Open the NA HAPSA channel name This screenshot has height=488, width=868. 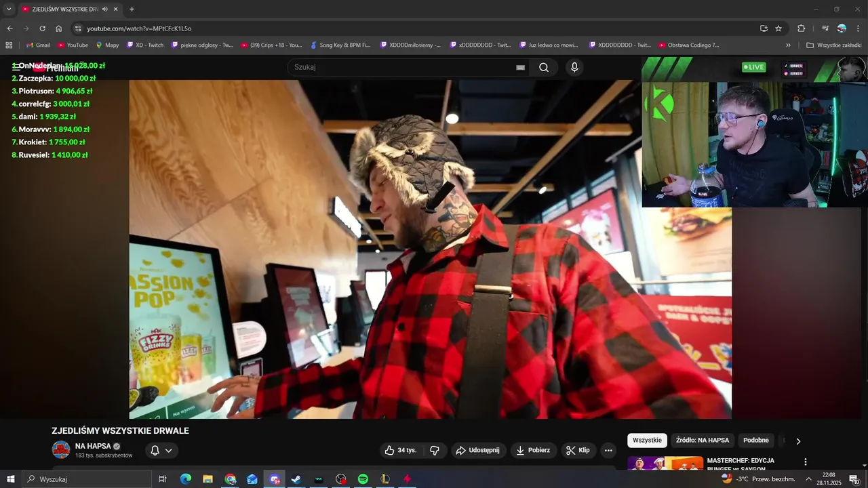point(93,446)
